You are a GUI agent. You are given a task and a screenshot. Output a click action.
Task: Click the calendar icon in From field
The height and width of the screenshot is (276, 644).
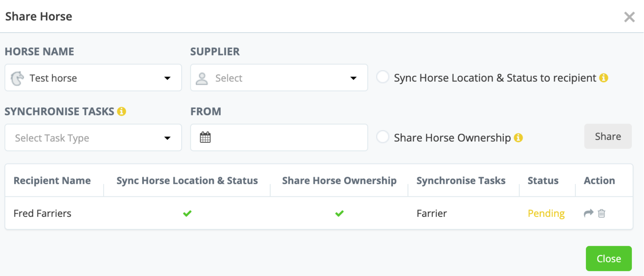[x=205, y=137]
